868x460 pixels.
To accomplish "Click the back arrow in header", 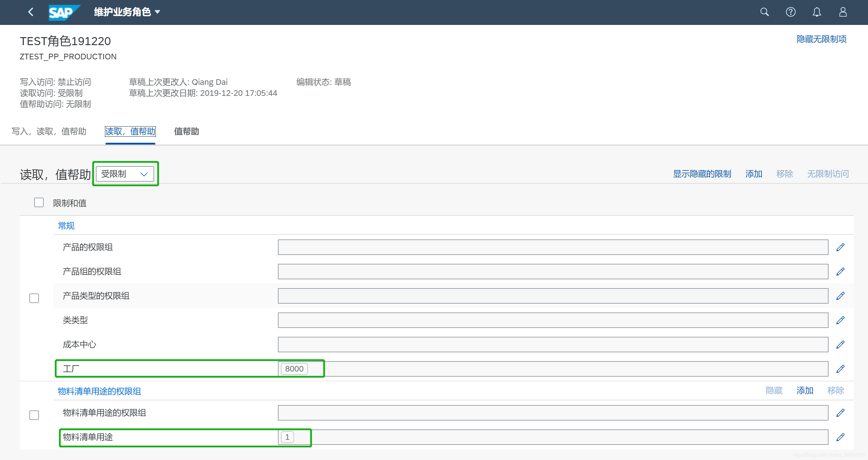I will point(31,12).
